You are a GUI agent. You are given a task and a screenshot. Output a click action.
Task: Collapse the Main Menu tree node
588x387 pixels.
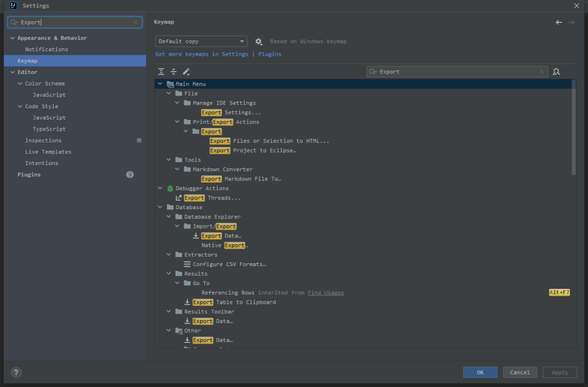tap(159, 84)
